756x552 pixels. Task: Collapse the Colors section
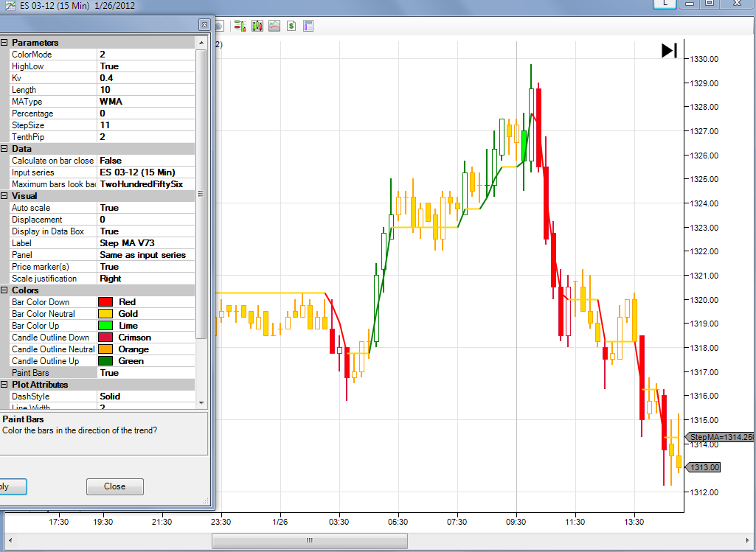point(4,290)
